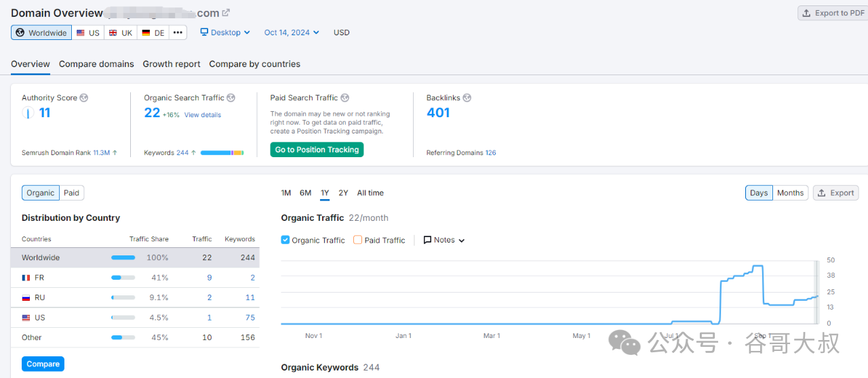Image resolution: width=868 pixels, height=378 pixels.
Task: Click FR traffic value 9
Action: click(x=210, y=278)
